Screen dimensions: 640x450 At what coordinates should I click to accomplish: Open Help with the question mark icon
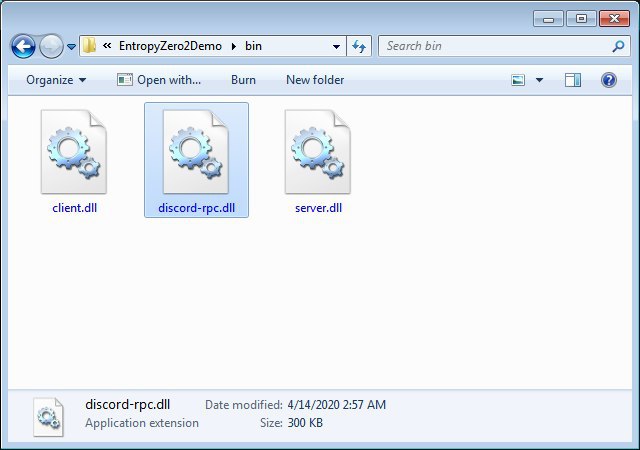(609, 80)
